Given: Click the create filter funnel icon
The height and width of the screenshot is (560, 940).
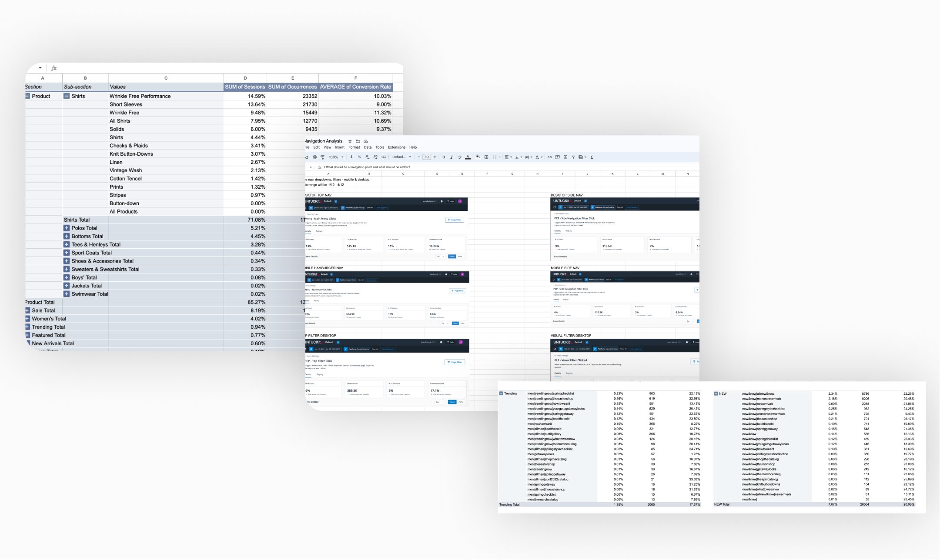Looking at the screenshot, I should 573,157.
